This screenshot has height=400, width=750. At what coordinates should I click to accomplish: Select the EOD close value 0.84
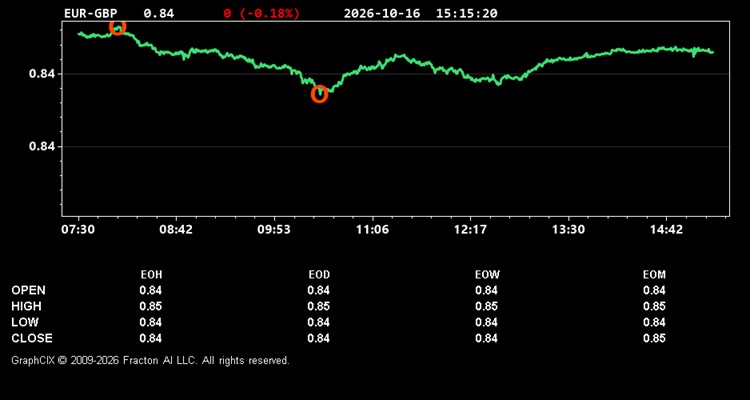319,338
